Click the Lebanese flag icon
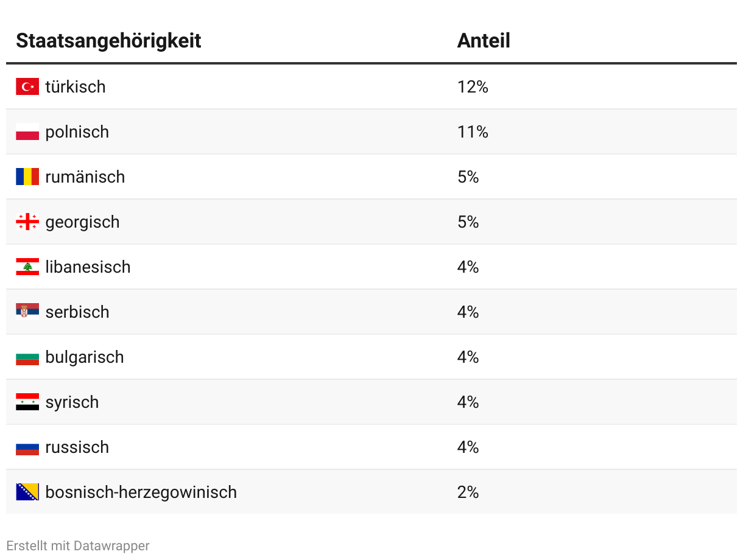 click(x=27, y=267)
